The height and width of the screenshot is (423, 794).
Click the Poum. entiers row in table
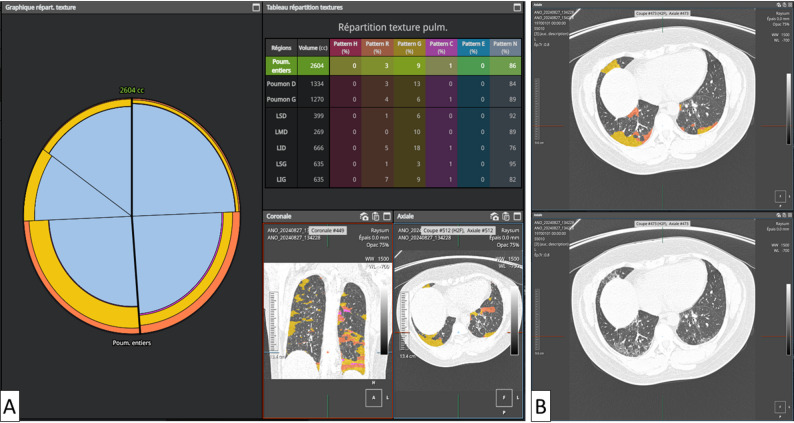point(393,66)
